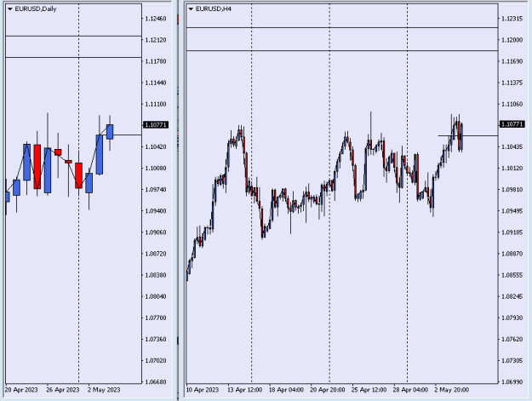
Task: Click price level 1.10080 on Daily scale
Action: pos(156,169)
